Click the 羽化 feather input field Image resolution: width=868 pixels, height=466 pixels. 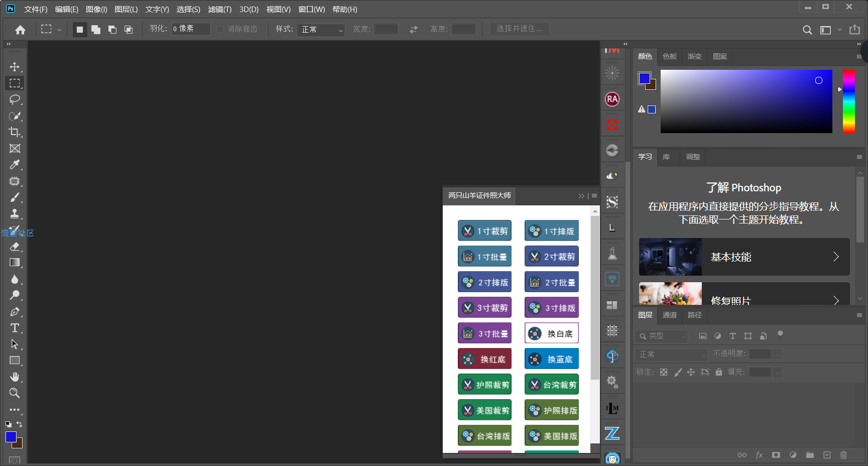191,29
